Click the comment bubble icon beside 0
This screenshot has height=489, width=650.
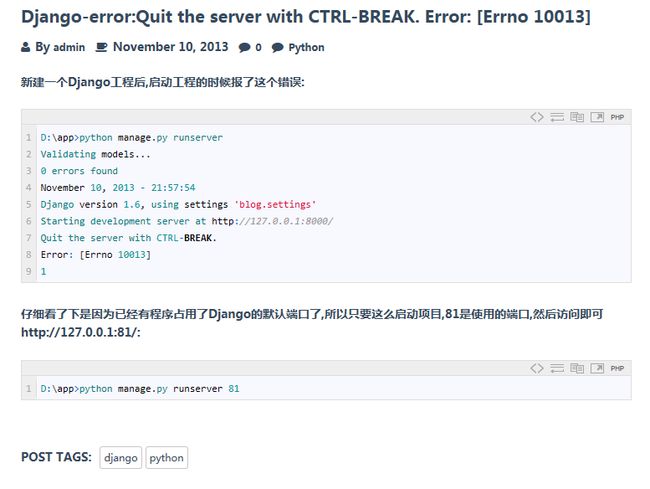coord(245,48)
